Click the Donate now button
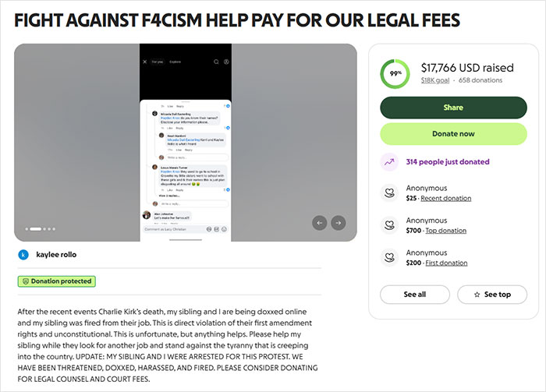Viewport: 546px width, 392px height. [453, 134]
